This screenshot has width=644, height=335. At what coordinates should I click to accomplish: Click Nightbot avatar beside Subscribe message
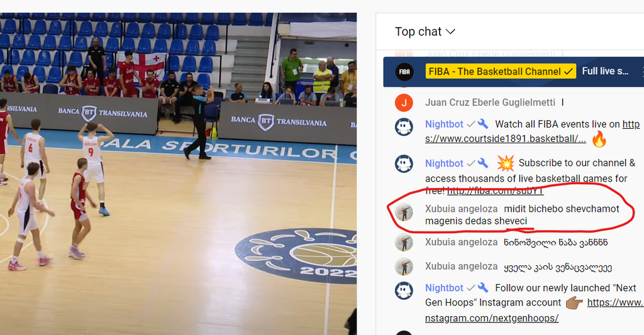[404, 164]
